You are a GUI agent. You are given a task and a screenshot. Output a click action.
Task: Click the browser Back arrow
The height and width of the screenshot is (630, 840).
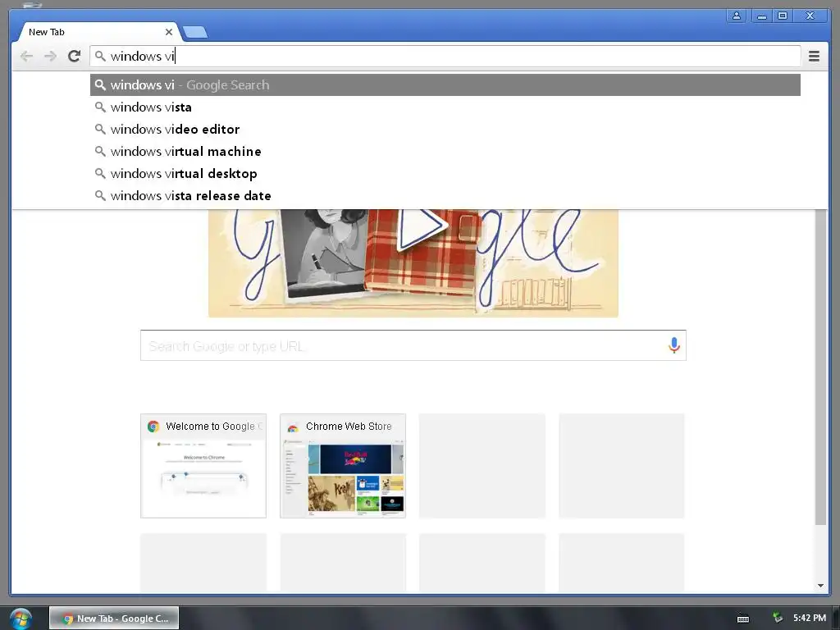click(26, 57)
